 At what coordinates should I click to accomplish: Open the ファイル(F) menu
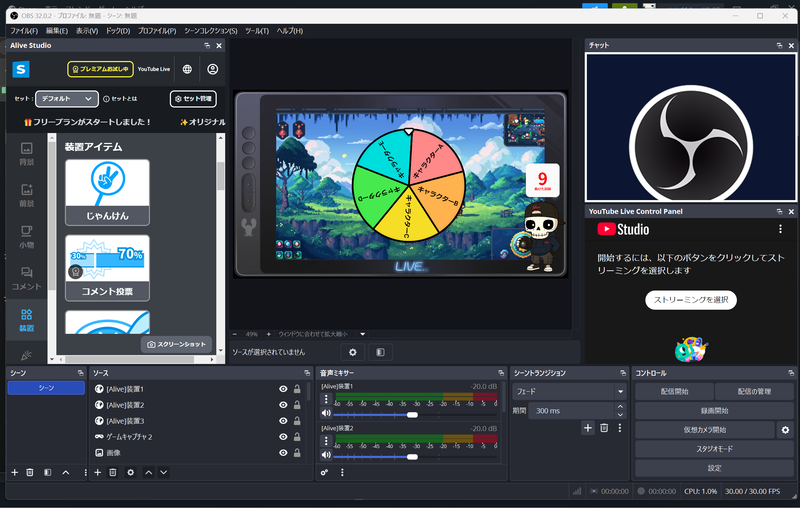pyautogui.click(x=24, y=31)
